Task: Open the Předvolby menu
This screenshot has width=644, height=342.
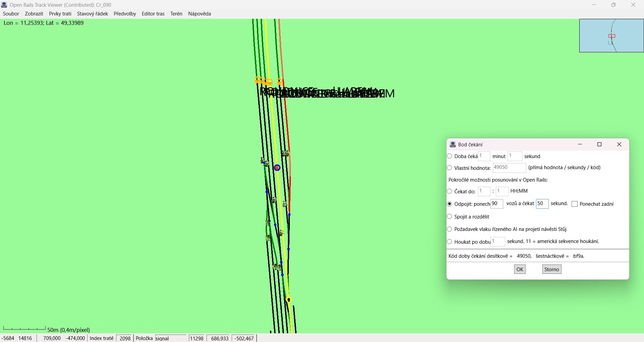Action: 125,14
